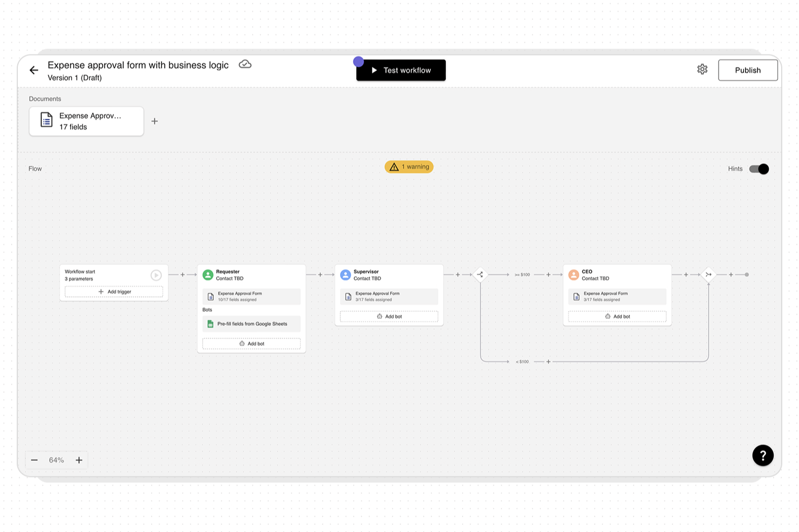Add trigger to Workflow start node

[x=113, y=291]
